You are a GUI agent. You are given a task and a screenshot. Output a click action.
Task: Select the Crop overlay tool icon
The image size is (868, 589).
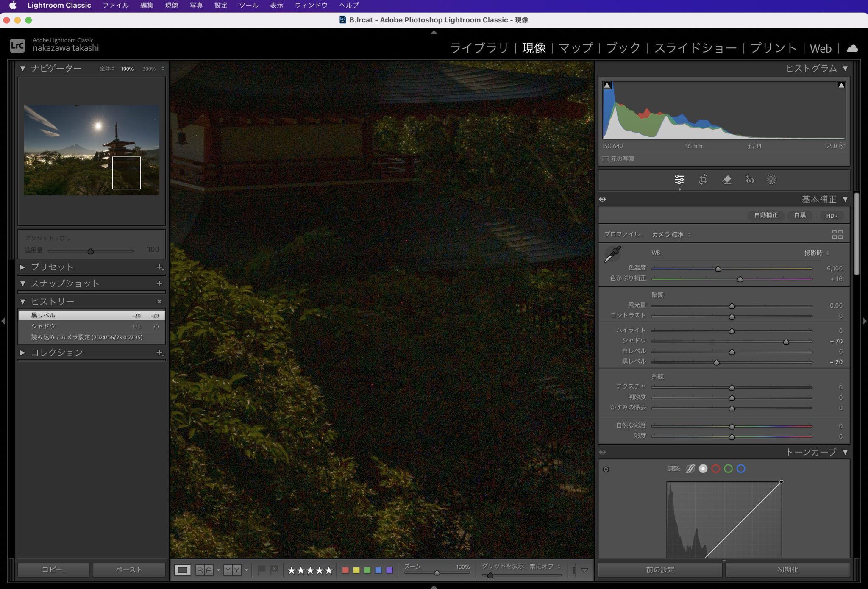click(x=703, y=180)
